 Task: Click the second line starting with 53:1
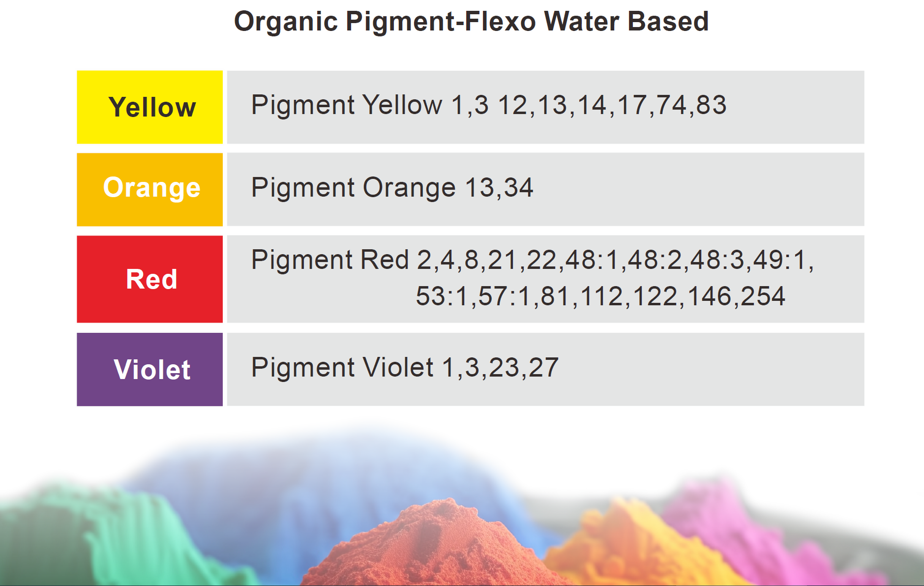point(600,296)
